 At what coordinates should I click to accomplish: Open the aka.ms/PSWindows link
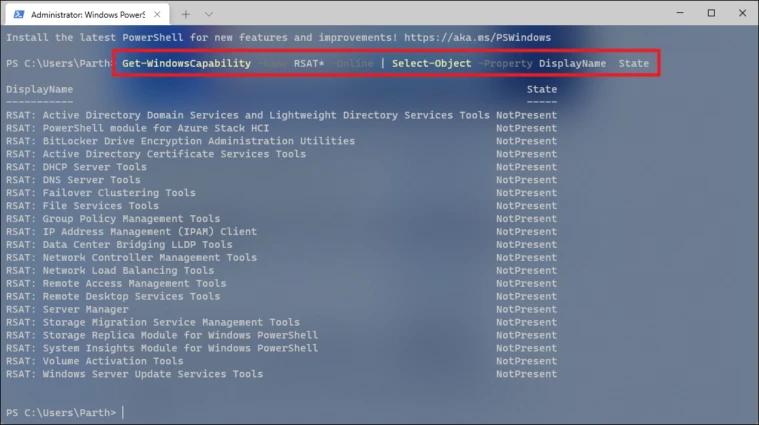pyautogui.click(x=477, y=38)
